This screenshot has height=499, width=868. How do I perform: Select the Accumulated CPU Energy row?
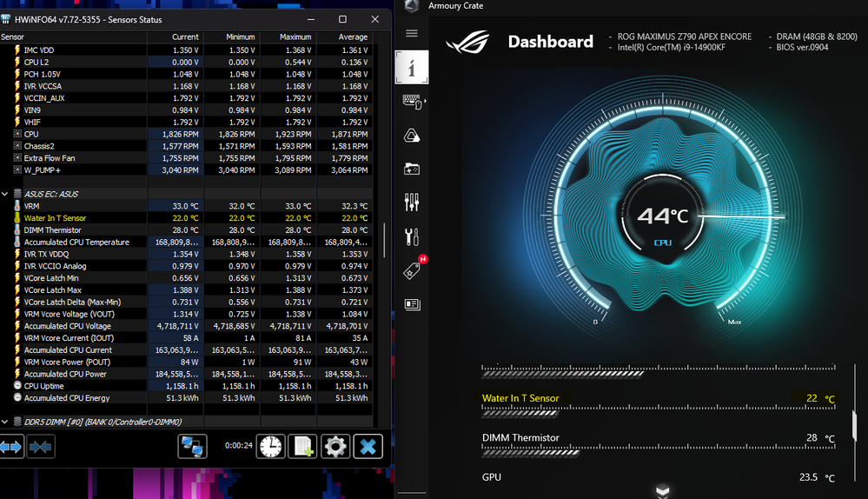click(186, 397)
